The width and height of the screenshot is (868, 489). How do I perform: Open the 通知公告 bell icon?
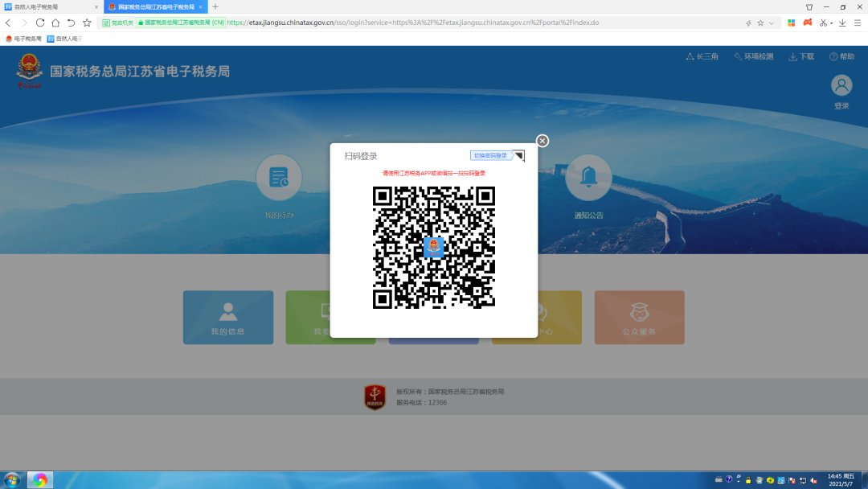[588, 178]
